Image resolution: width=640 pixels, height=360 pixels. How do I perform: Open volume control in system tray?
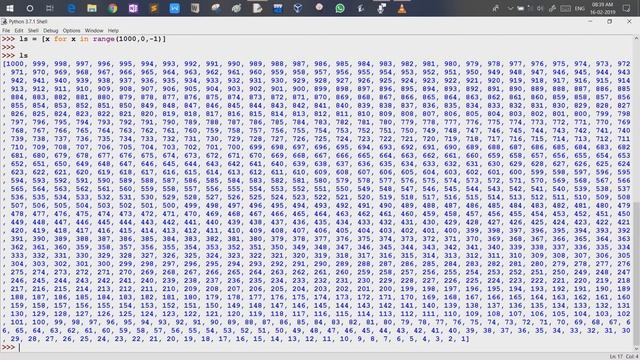(x=540, y=8)
